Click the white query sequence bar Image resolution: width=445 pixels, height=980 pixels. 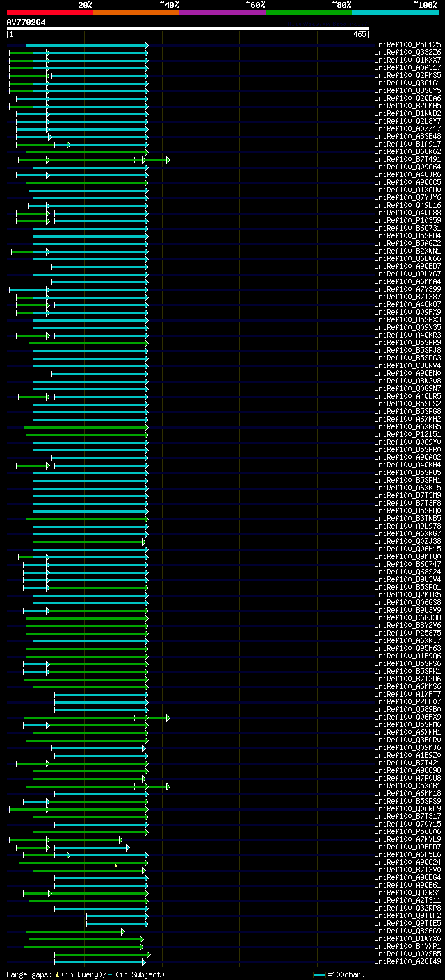pos(188,28)
